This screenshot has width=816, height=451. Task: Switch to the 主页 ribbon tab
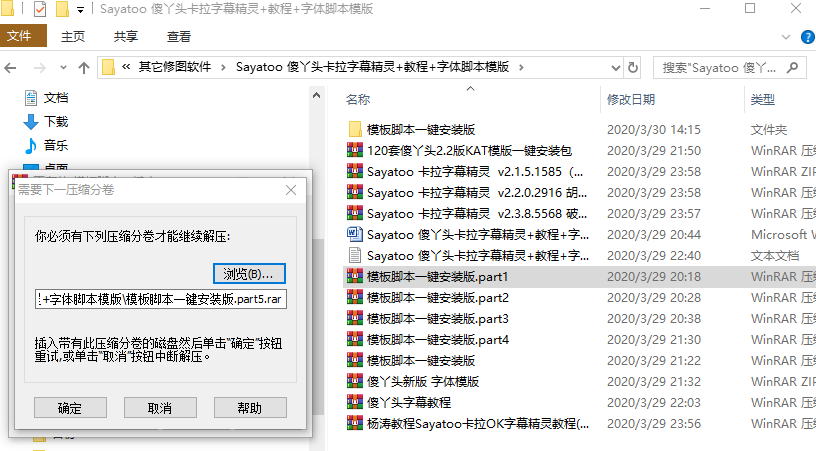click(73, 36)
